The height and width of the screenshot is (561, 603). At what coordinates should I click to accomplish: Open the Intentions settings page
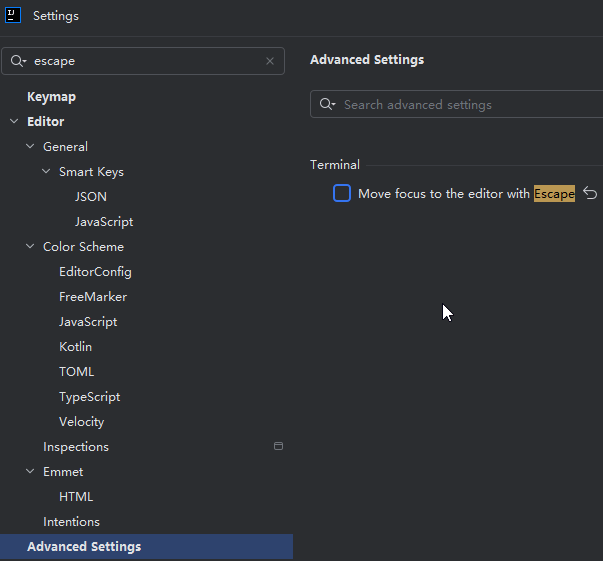[71, 522]
